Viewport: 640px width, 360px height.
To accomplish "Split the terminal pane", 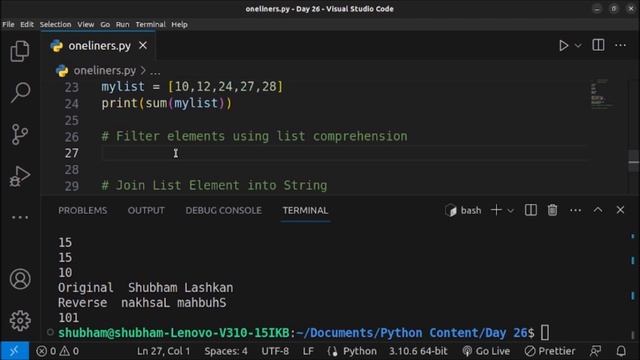I will [531, 210].
